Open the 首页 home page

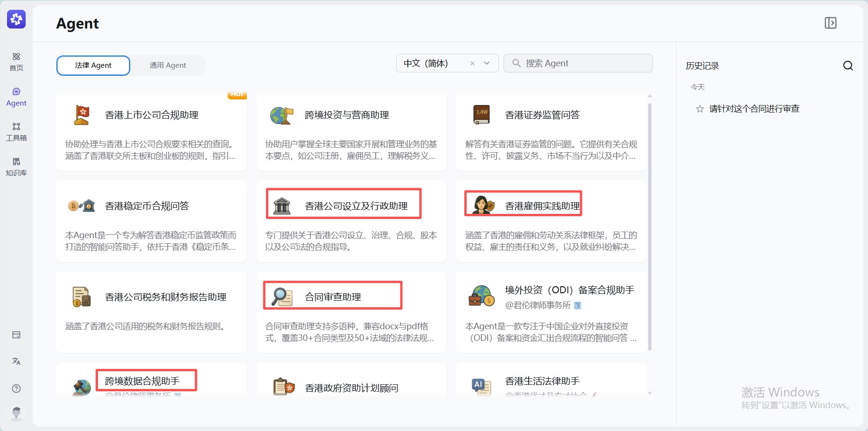(x=16, y=62)
